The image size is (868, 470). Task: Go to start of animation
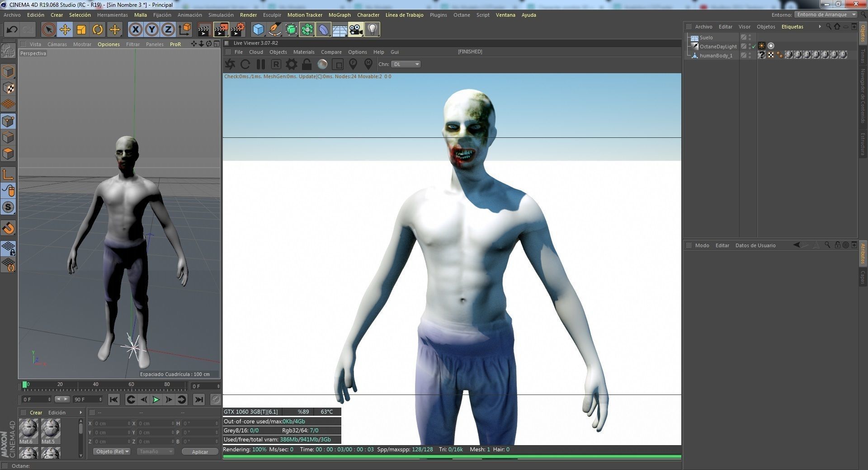(x=114, y=399)
